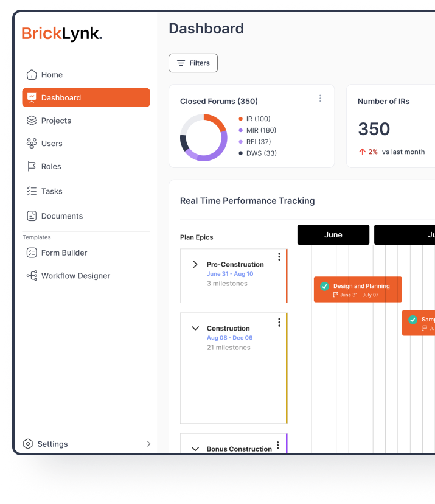Expand the Pre-Construction epic
This screenshot has height=504, width=435.
tap(195, 265)
